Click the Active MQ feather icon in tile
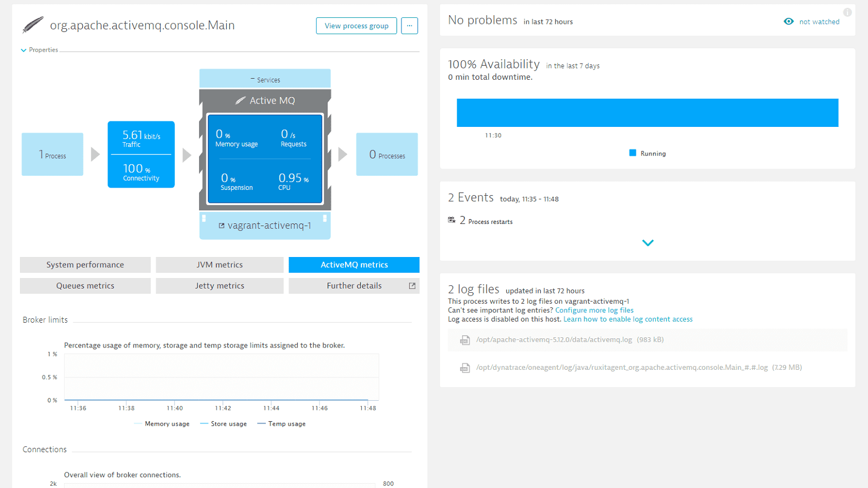 click(x=240, y=100)
